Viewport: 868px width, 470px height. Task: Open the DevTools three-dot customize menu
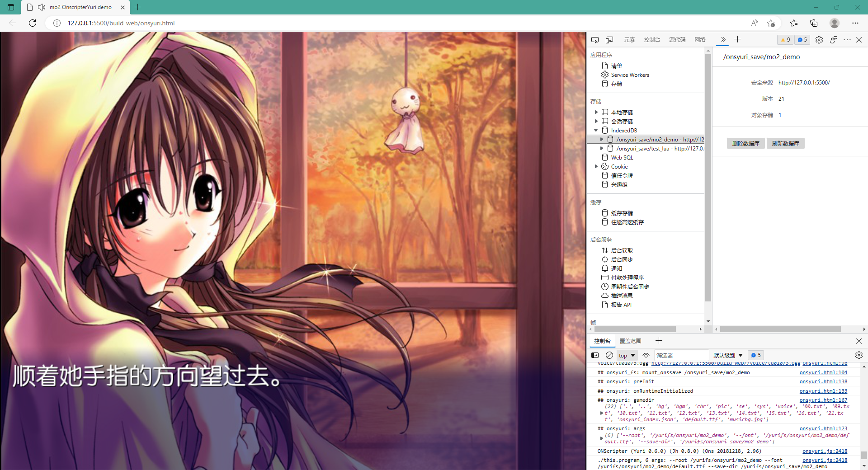click(x=847, y=40)
